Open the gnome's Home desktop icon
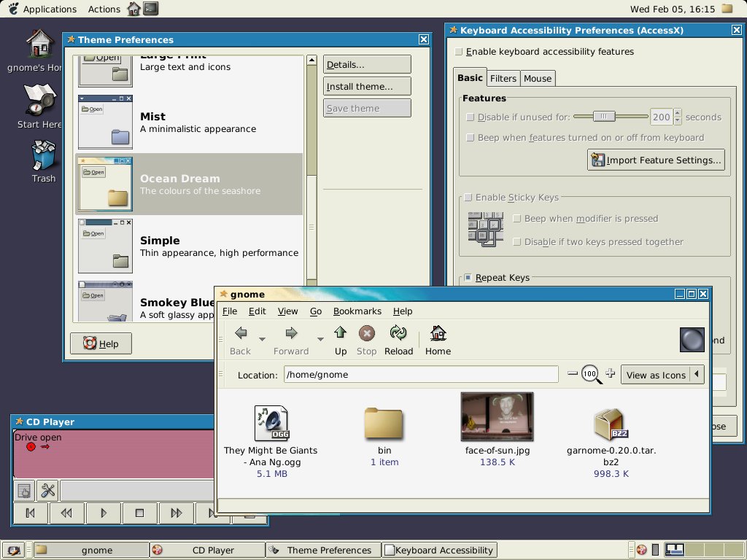Screen dimensions: 747x560 click(x=40, y=44)
